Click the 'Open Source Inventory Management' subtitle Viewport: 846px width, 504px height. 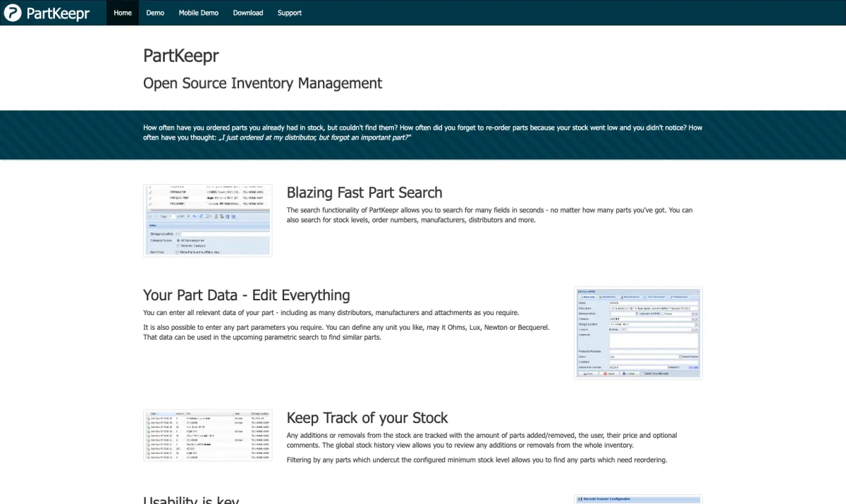tap(262, 83)
